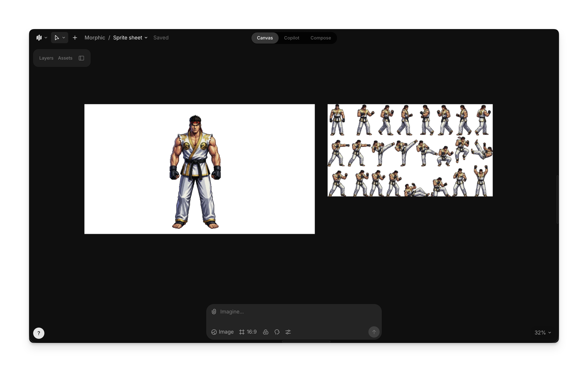
Task: Click the question mark help button
Action: (39, 333)
